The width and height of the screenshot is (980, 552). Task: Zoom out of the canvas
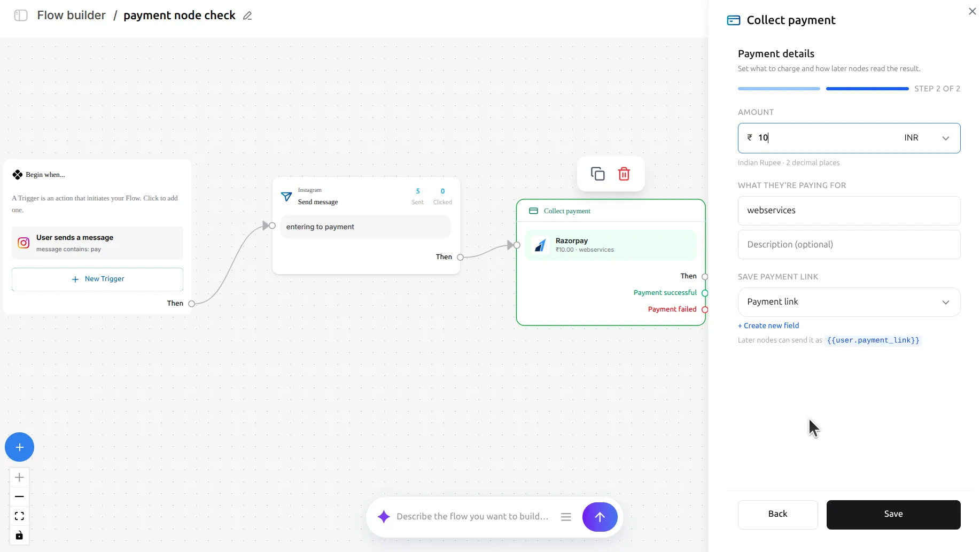[x=19, y=496]
